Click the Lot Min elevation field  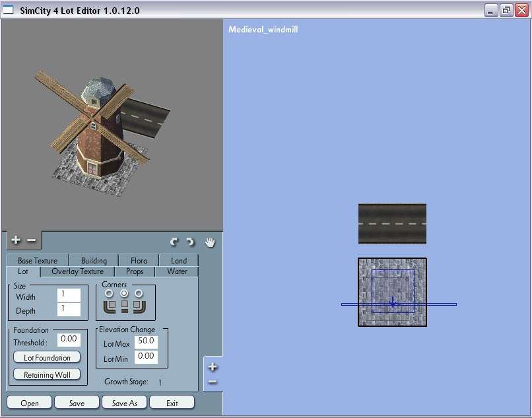pyautogui.click(x=146, y=357)
